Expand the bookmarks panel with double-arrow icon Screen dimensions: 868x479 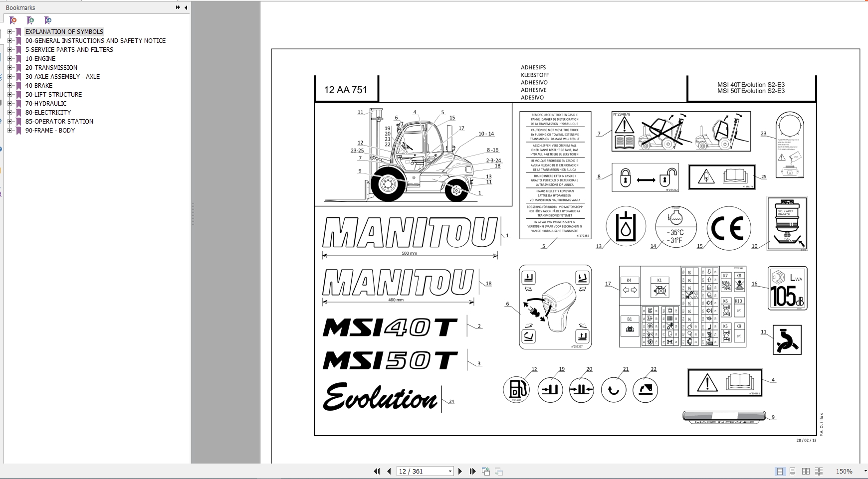coord(178,7)
